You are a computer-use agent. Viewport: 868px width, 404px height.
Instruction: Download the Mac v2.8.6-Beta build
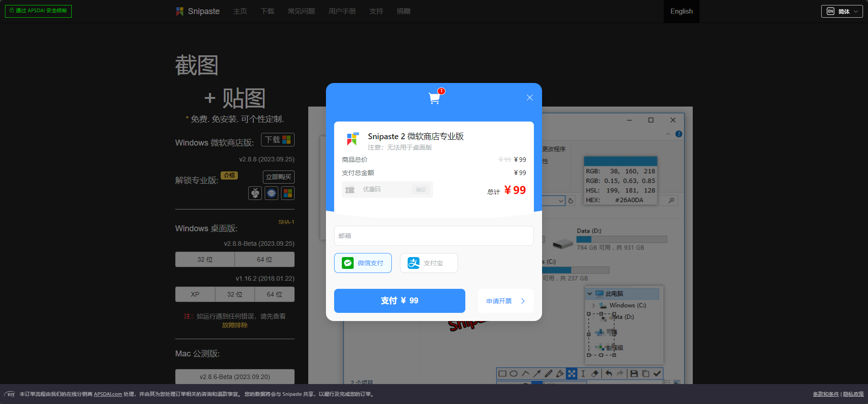coord(235,377)
